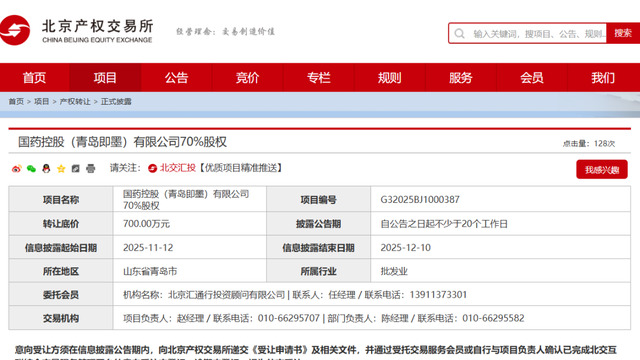Share via the WeChat icon

(31, 169)
